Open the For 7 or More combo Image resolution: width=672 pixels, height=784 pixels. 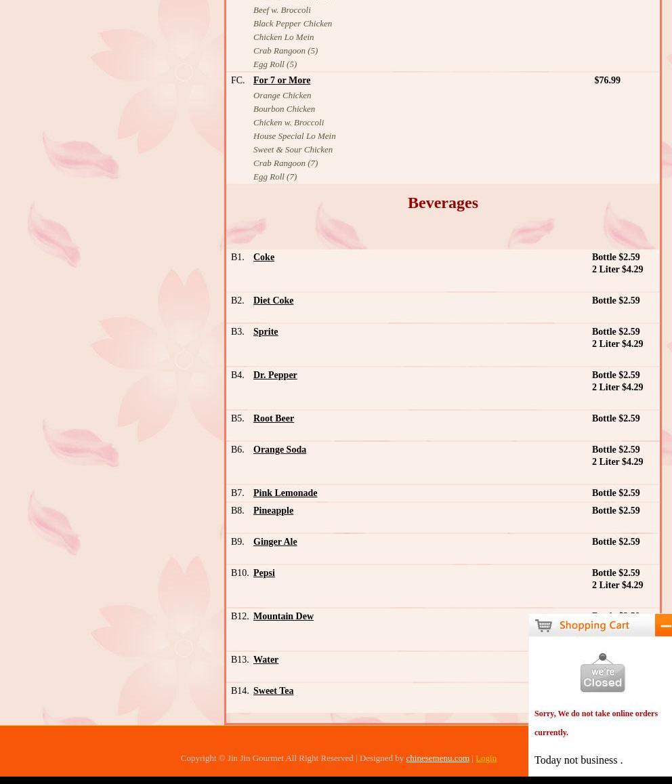(282, 81)
